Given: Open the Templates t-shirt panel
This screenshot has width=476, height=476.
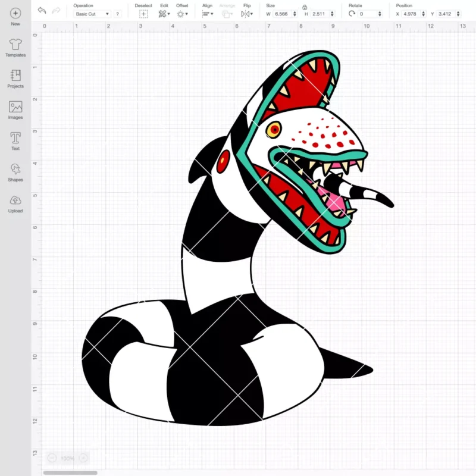Looking at the screenshot, I should click(x=15, y=44).
